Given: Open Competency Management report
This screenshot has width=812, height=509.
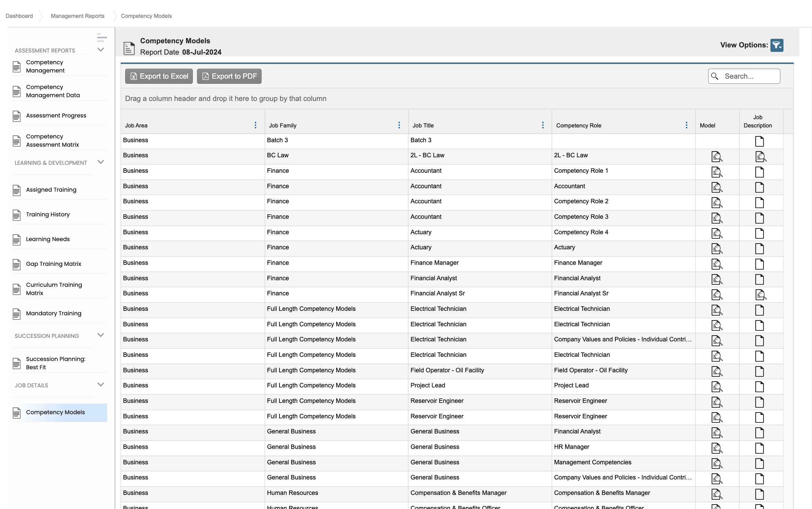Looking at the screenshot, I should (59, 66).
